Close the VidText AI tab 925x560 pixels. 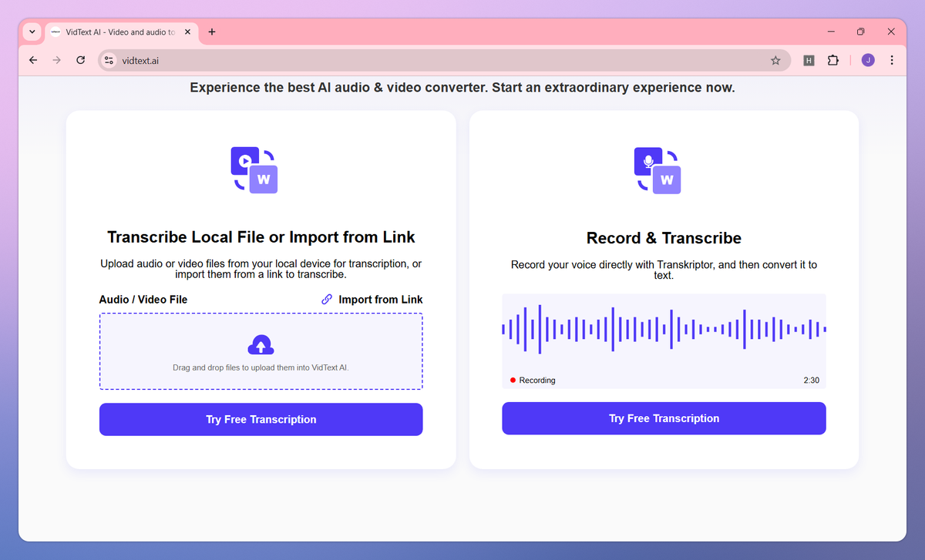(x=188, y=32)
